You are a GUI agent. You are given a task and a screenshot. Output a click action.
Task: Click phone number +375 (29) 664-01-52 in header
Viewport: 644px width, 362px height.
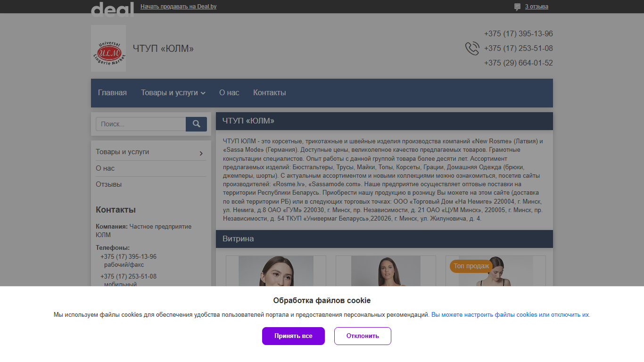[518, 63]
